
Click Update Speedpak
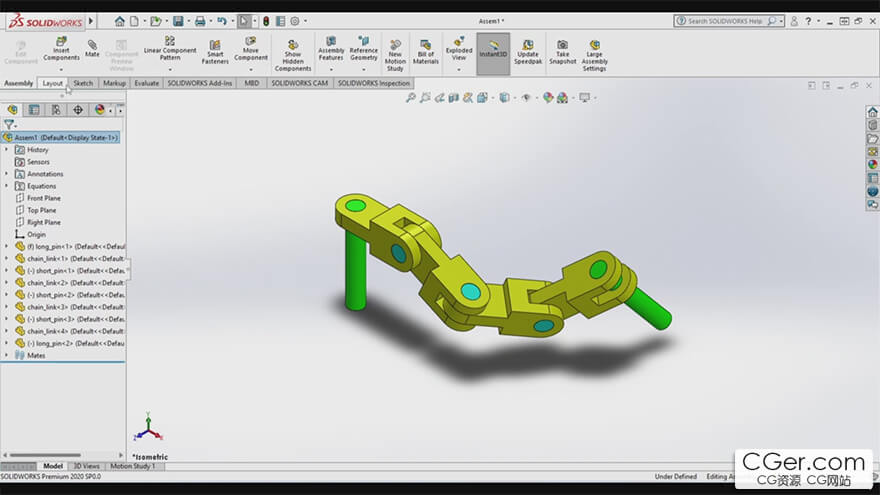[x=528, y=52]
